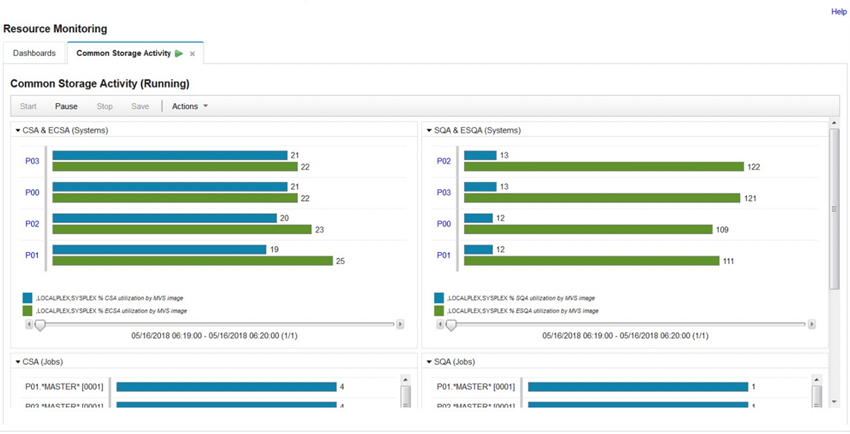Screen dimensions: 850x434
Task: Collapse the CSA & ECSA (Systems) panel
Action: pyautogui.click(x=18, y=131)
